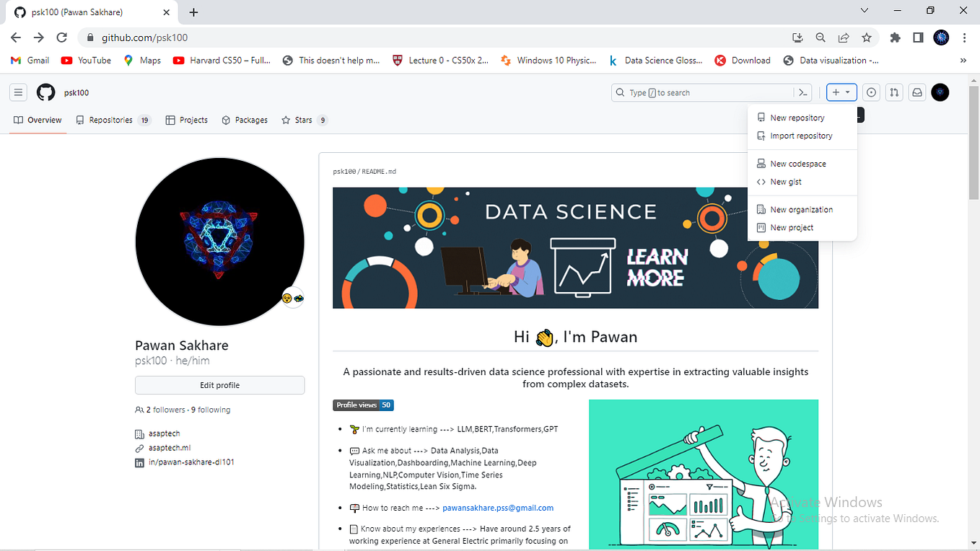Expand the hidden bookmarks overflow chevron

point(962,61)
